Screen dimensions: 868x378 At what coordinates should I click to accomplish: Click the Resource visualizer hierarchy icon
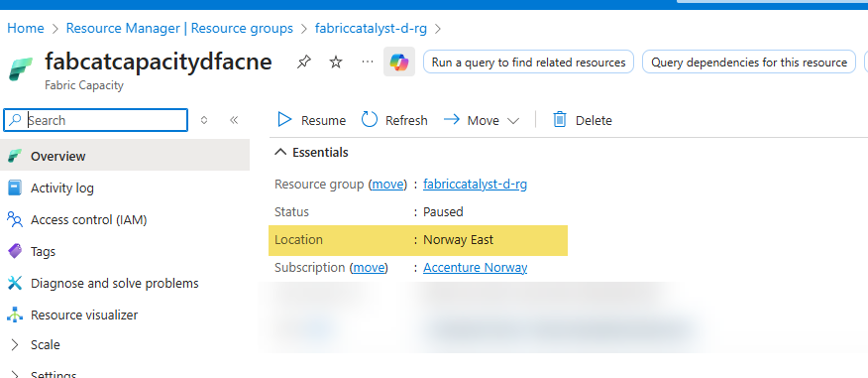click(x=15, y=315)
